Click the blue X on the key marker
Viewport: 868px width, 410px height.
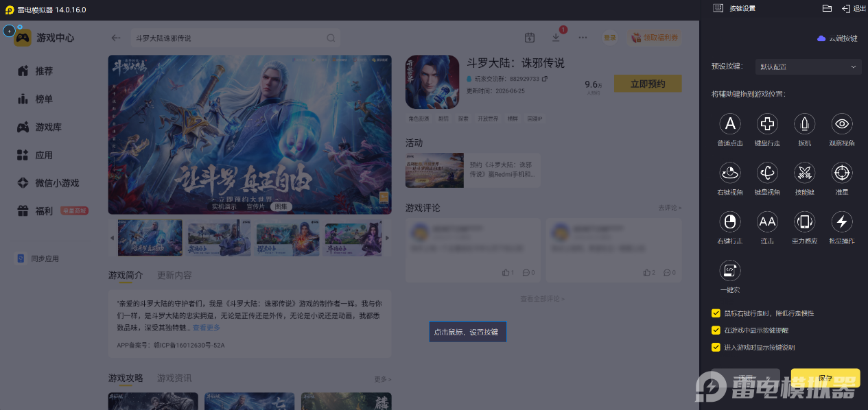click(x=20, y=27)
